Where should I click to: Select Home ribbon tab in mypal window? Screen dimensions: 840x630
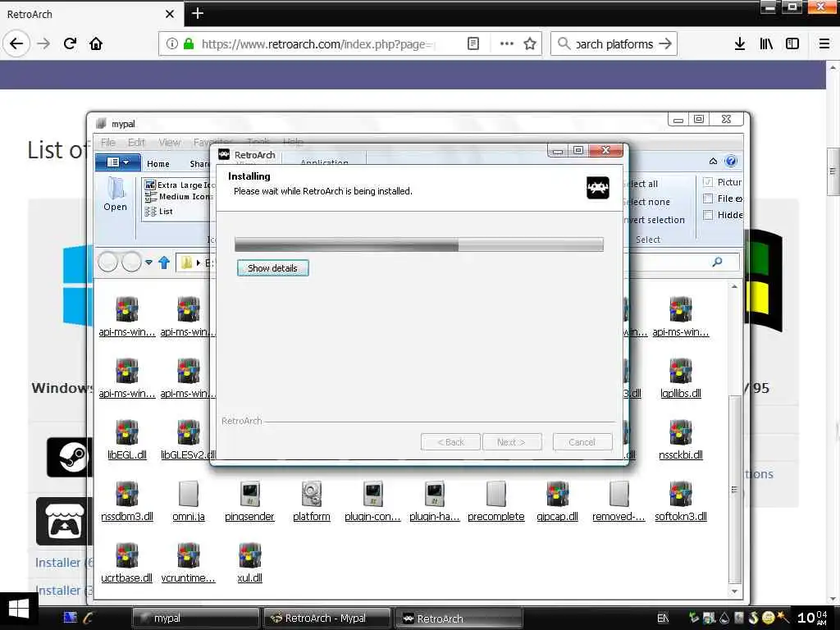(x=158, y=163)
